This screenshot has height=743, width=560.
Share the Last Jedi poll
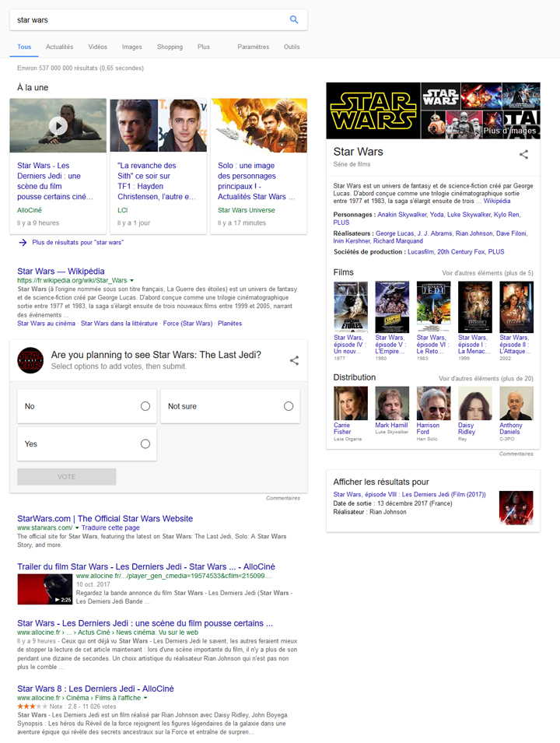tap(294, 360)
